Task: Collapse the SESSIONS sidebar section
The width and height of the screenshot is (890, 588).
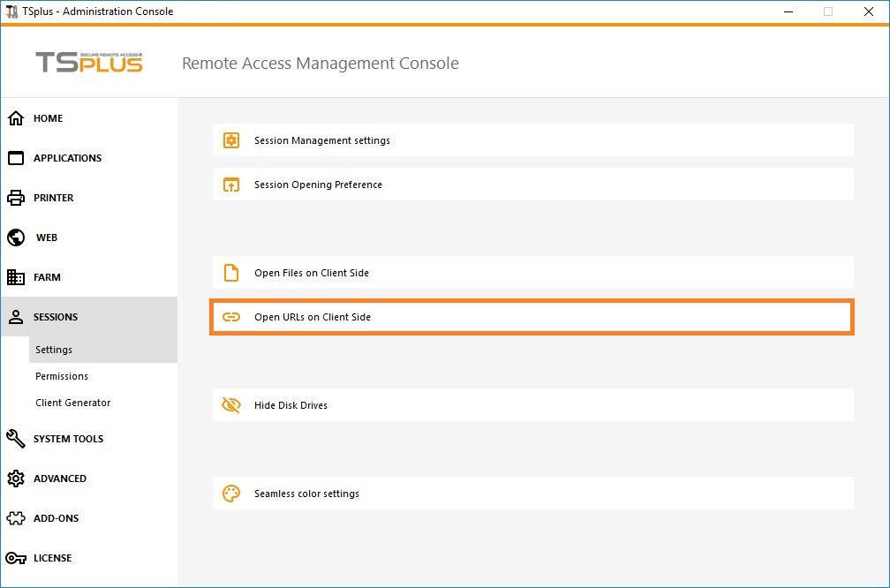Action: (56, 317)
